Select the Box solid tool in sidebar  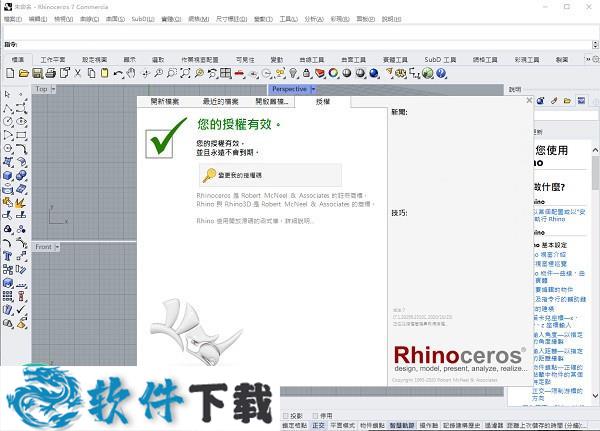pos(8,176)
